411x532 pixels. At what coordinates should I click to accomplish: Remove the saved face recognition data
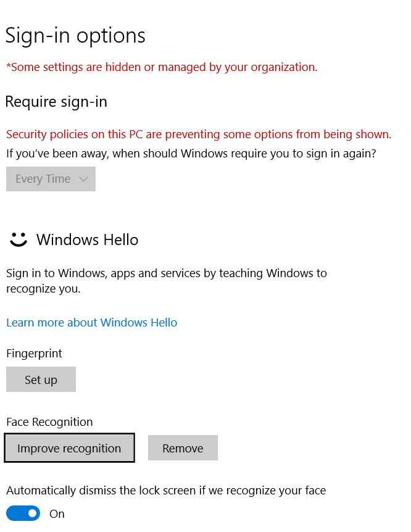coord(183,447)
